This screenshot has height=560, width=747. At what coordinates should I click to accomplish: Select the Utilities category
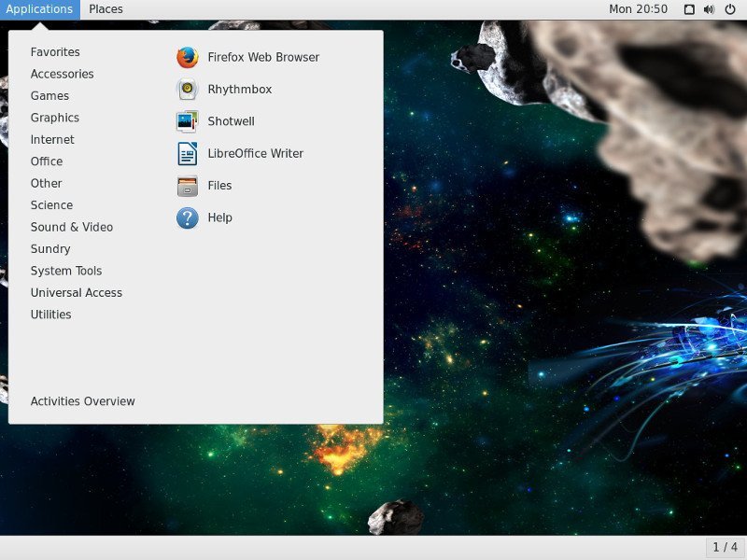[x=51, y=315]
